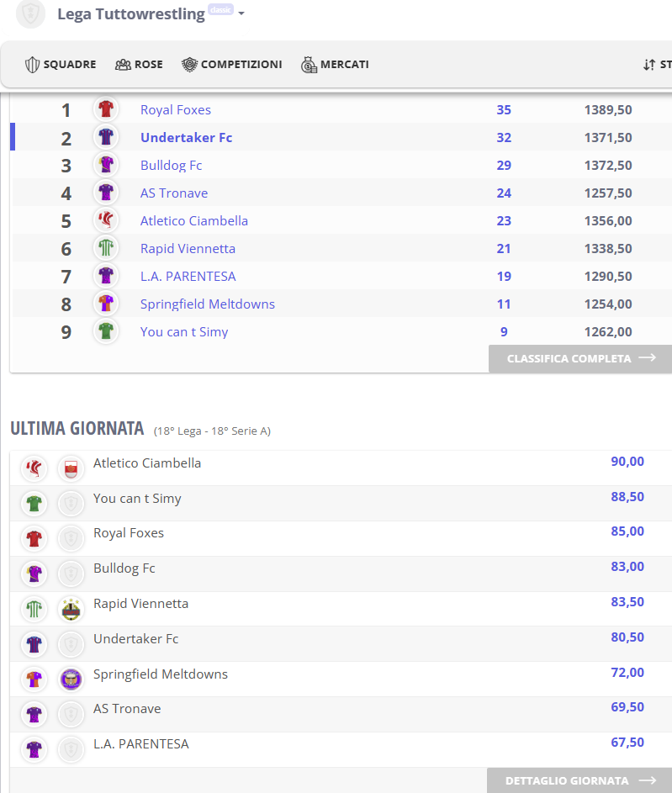The width and height of the screenshot is (672, 793).
Task: Click placeholder shield badge beside You can t Simy
Action: click(x=71, y=504)
